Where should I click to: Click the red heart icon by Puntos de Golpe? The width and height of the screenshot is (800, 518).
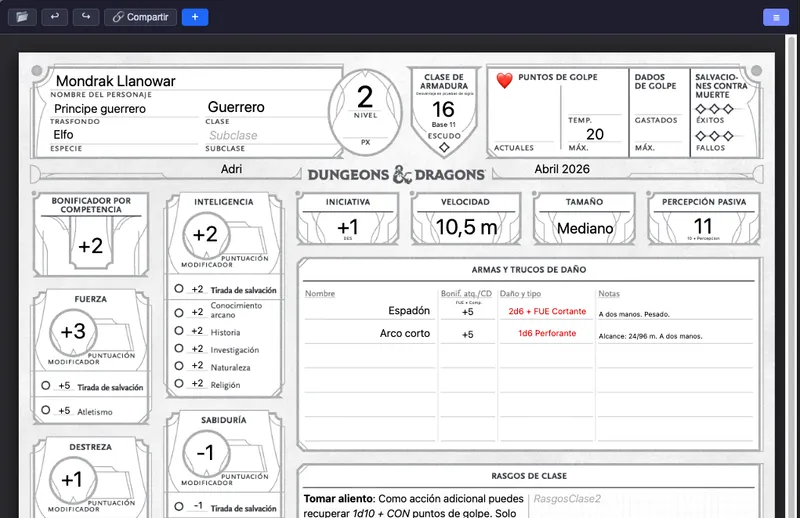(x=504, y=80)
